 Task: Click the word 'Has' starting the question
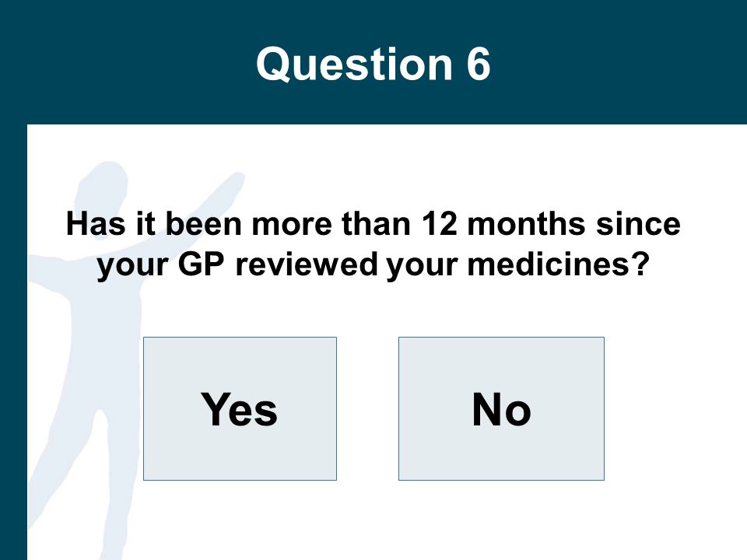point(95,223)
